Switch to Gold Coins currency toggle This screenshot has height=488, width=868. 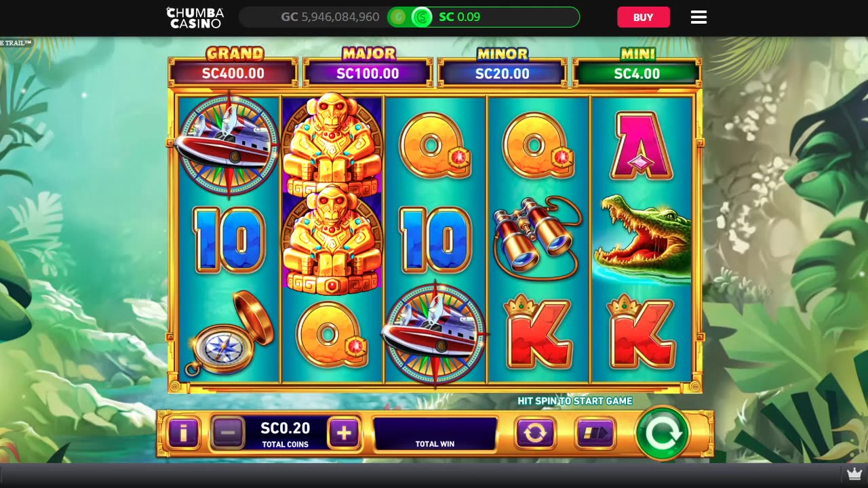coord(398,17)
